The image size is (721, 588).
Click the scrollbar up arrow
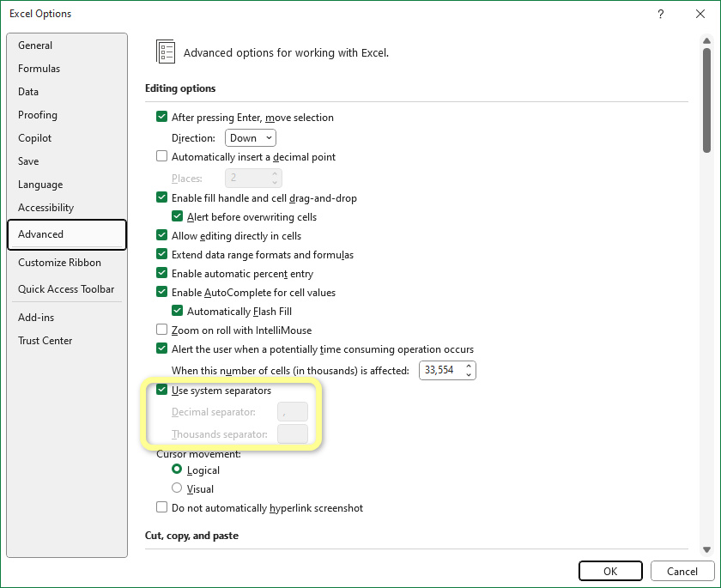(706, 41)
